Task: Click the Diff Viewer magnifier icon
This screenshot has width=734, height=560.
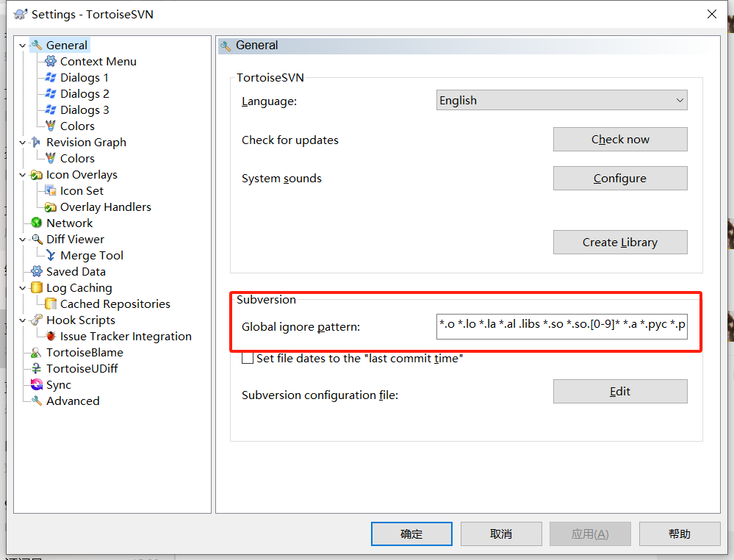Action: [37, 240]
